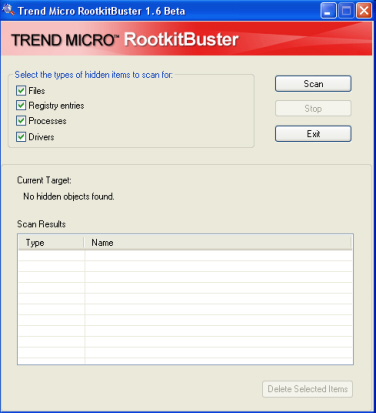Click the Registry entries label
Screen dimensions: 376x413
56,106
